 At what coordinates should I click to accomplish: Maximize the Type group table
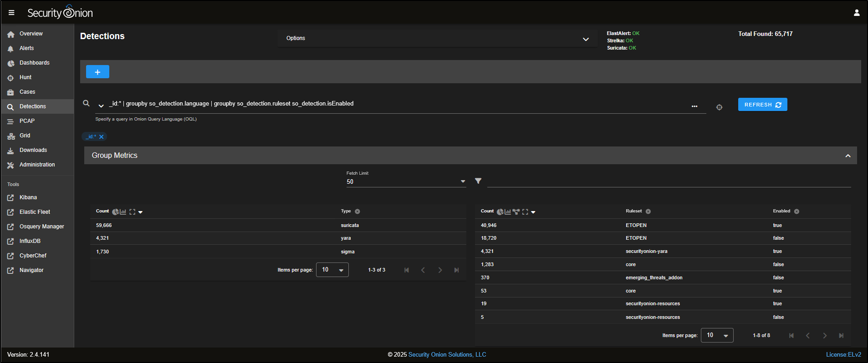(133, 212)
